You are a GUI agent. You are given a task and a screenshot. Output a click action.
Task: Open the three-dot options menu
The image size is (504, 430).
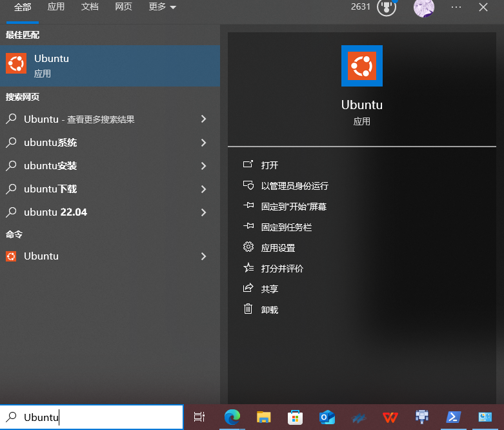[x=456, y=7]
